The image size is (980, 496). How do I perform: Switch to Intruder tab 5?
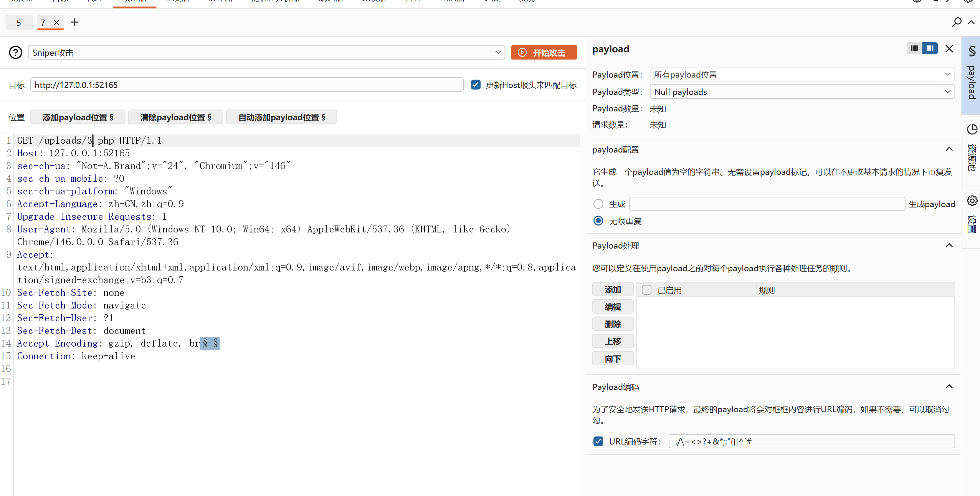pyautogui.click(x=19, y=23)
